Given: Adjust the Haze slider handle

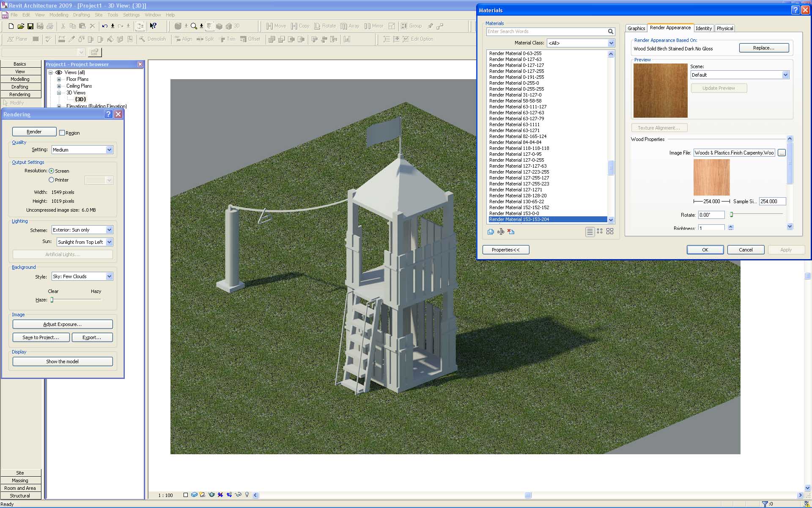Looking at the screenshot, I should (x=52, y=300).
